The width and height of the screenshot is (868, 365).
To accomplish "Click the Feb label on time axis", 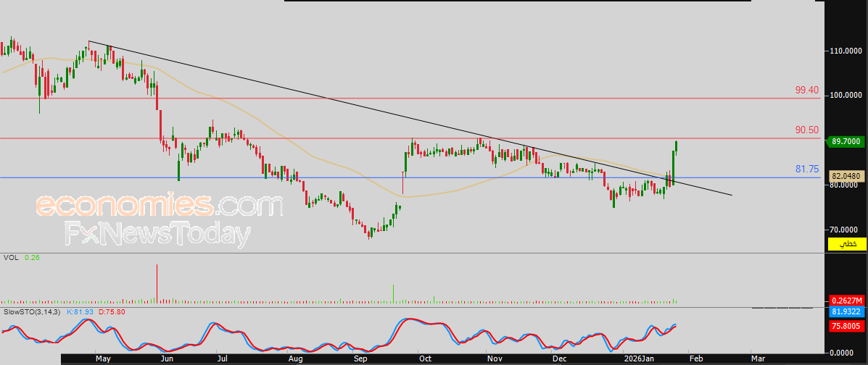I will pyautogui.click(x=696, y=359).
